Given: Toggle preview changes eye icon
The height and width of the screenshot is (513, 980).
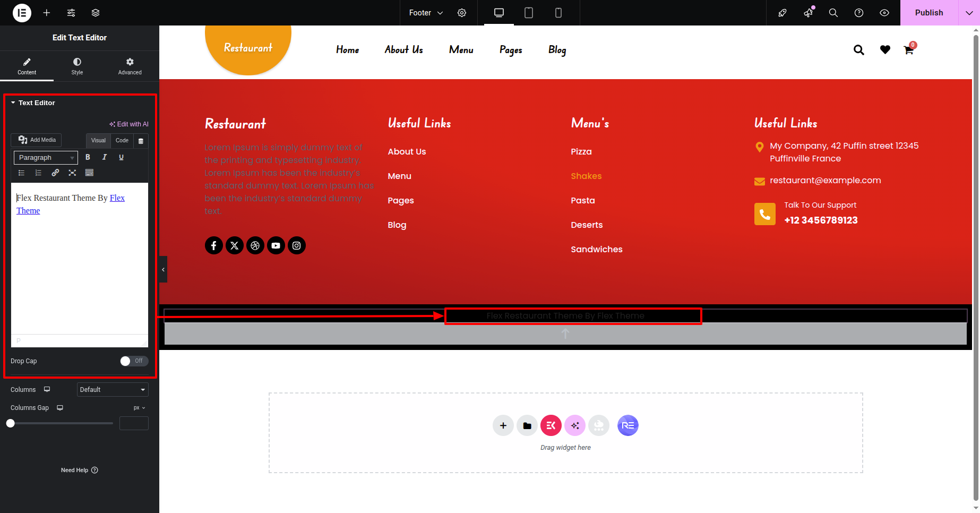Looking at the screenshot, I should coord(884,13).
